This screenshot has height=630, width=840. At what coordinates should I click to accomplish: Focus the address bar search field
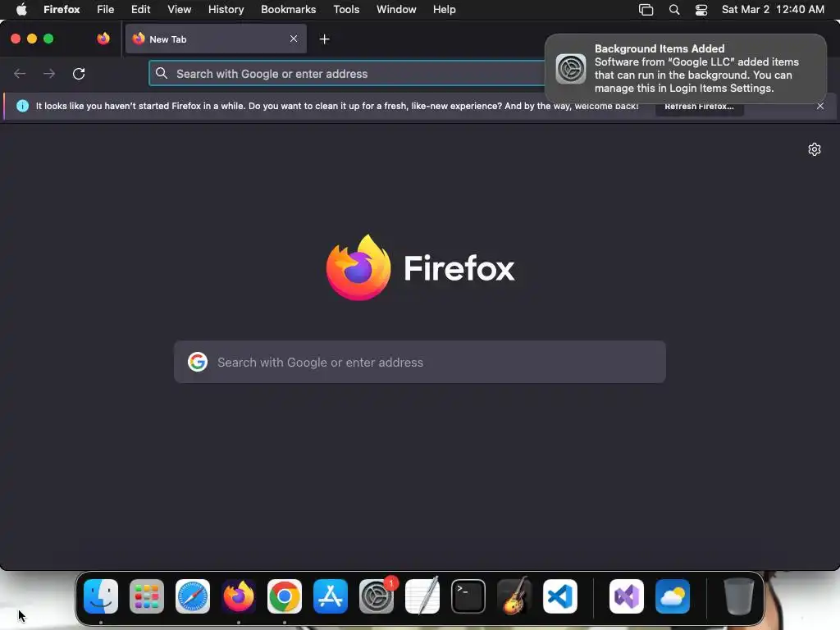[348, 73]
